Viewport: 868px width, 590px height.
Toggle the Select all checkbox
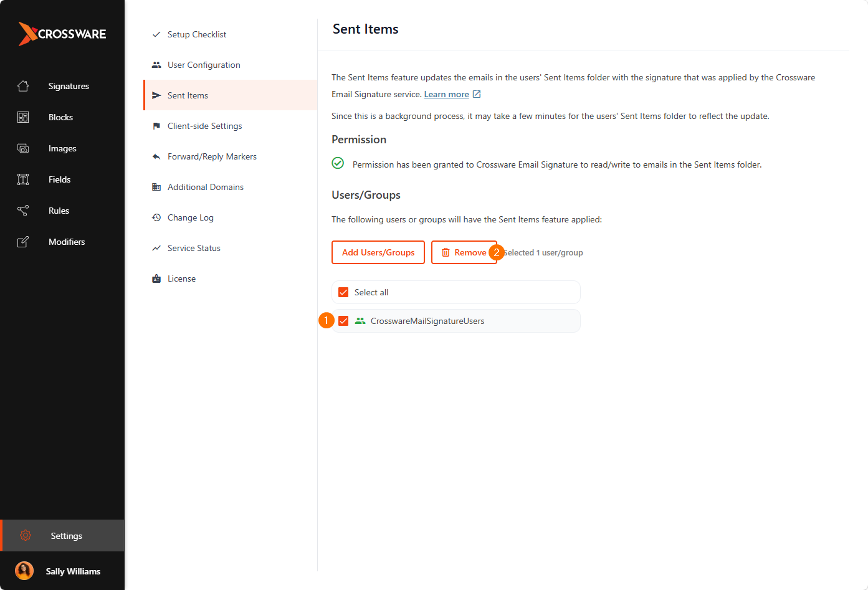tap(343, 292)
